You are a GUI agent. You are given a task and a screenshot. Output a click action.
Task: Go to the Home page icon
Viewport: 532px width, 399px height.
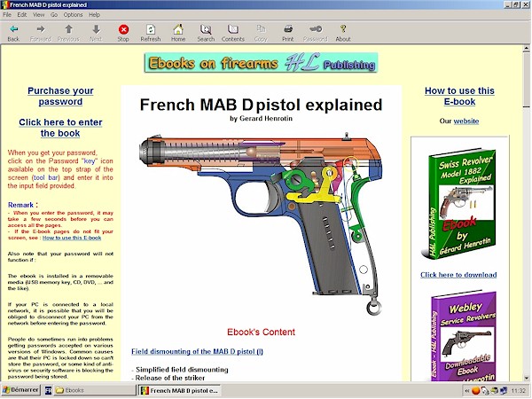178,29
